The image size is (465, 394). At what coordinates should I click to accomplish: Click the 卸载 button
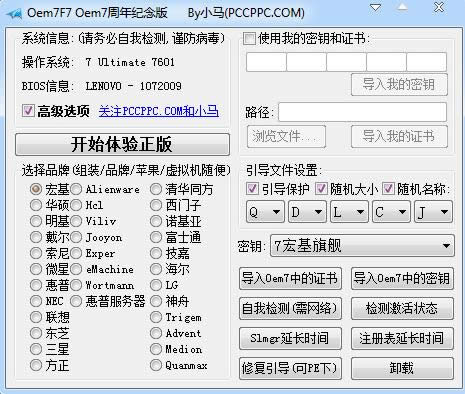point(402,368)
